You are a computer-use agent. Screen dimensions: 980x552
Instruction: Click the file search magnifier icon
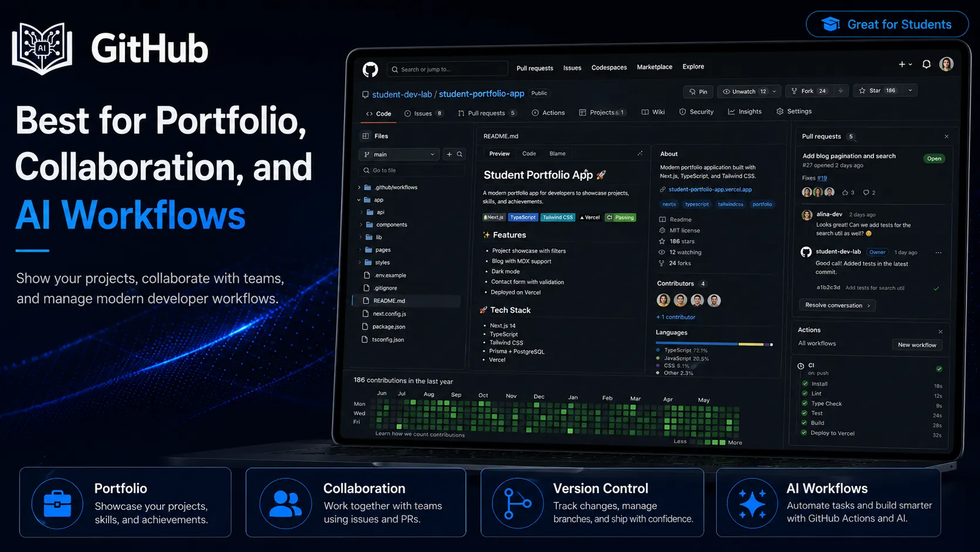(x=460, y=154)
